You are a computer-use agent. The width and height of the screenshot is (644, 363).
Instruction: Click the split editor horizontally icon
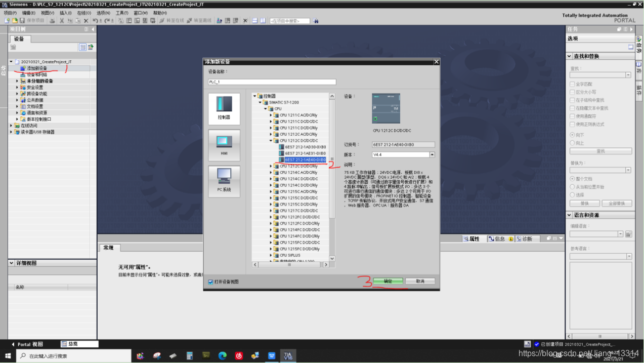coord(255,20)
